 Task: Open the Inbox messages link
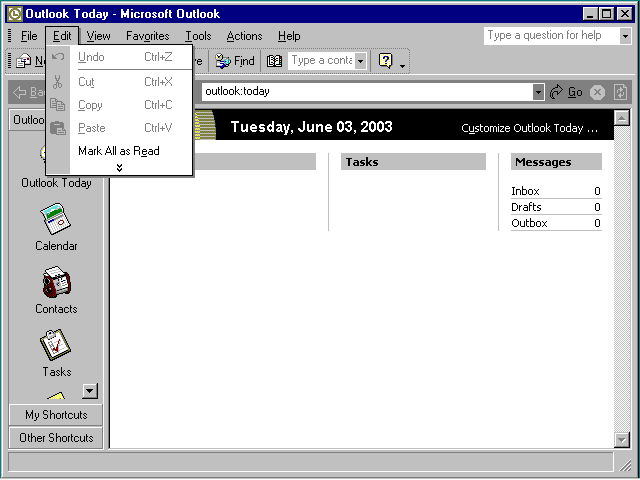click(525, 191)
